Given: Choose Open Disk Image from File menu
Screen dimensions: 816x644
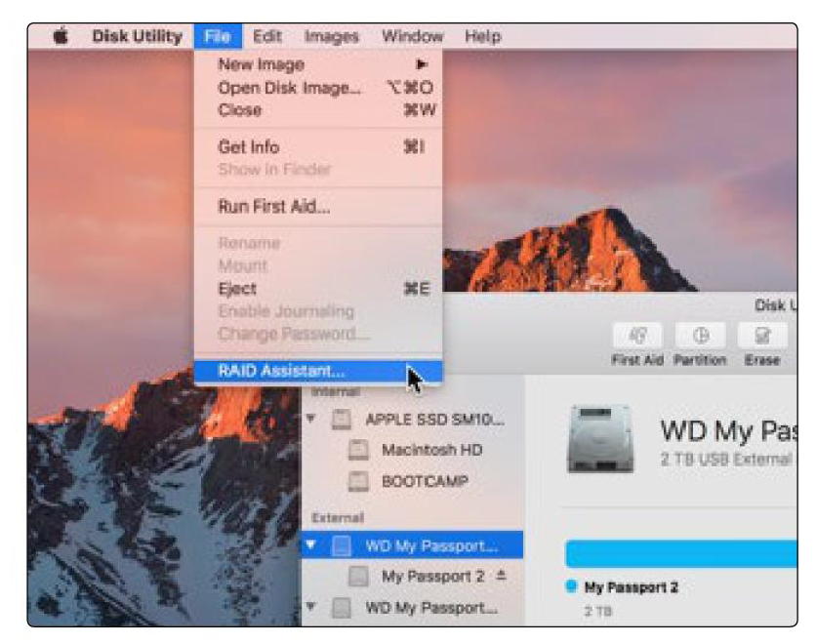Looking at the screenshot, I should coord(318,88).
